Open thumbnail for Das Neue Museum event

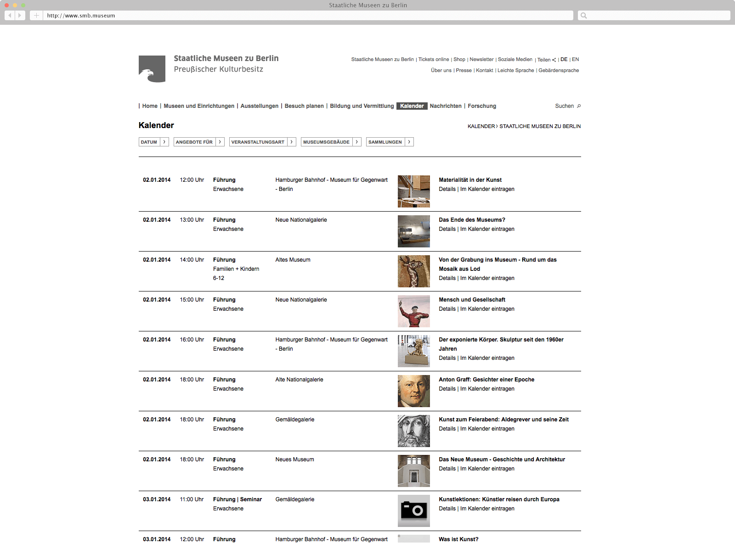(414, 471)
